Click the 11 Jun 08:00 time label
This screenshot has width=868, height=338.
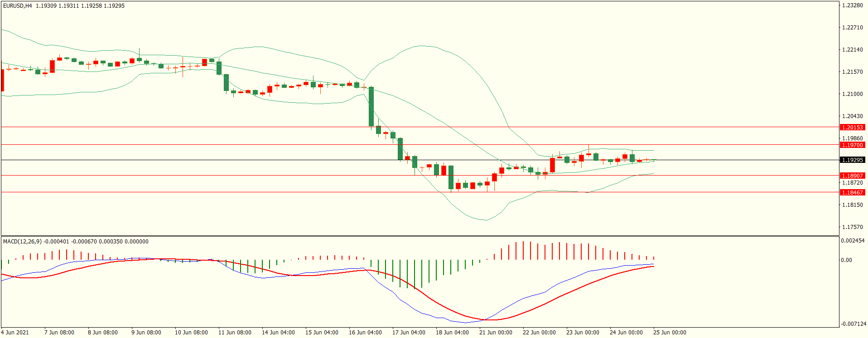(x=235, y=333)
